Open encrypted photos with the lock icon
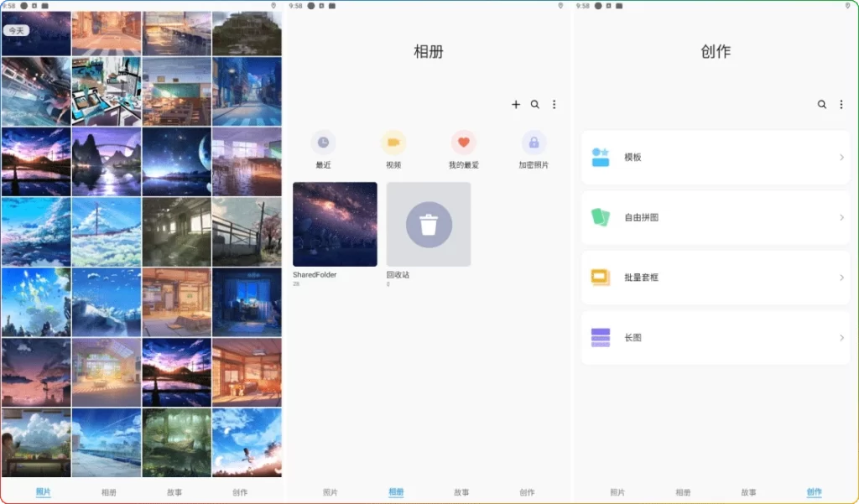The width and height of the screenshot is (859, 504). 534,143
